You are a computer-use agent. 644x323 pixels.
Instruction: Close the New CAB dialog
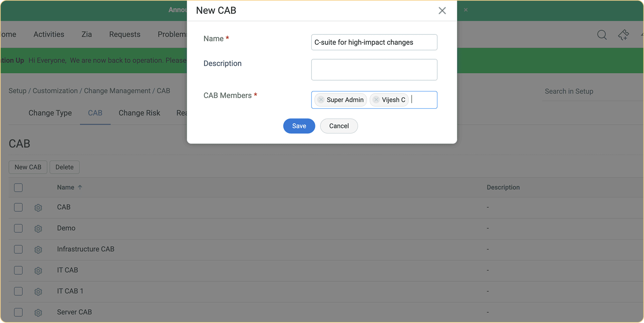pyautogui.click(x=442, y=10)
